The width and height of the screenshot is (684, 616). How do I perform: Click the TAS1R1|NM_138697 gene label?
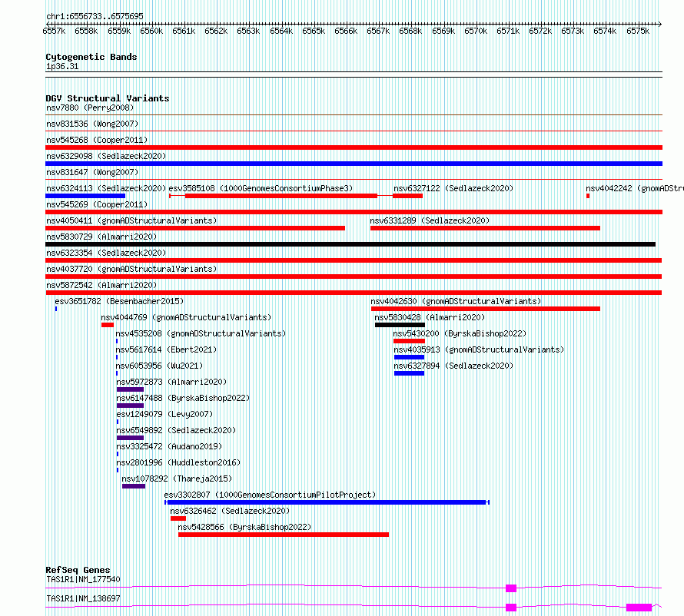[83, 598]
